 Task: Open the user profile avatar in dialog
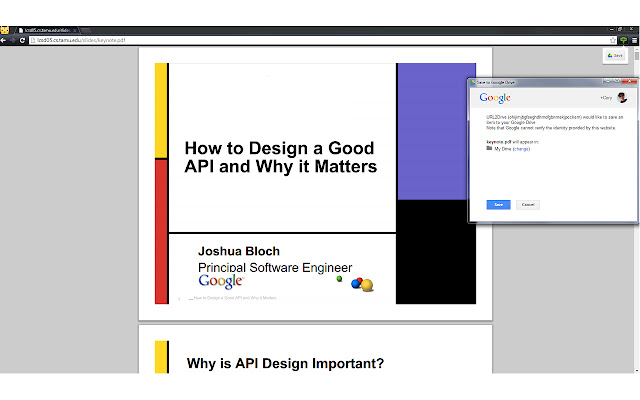[x=621, y=98]
